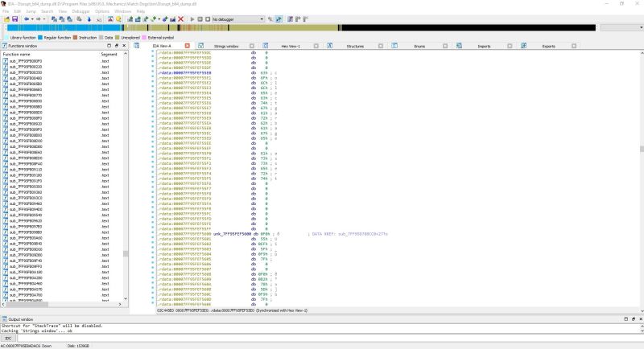Image resolution: width=644 pixels, height=349 pixels.
Task: Click the IDC button in Output window
Action: tap(8, 339)
